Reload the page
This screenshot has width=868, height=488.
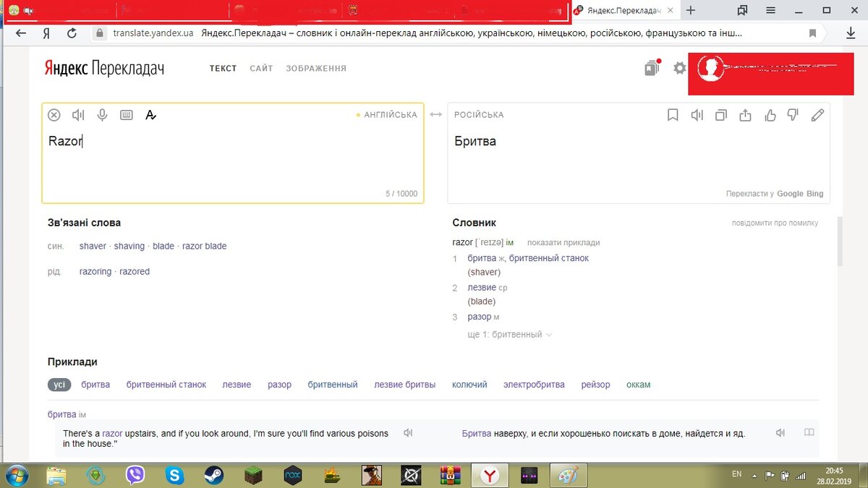tap(72, 33)
